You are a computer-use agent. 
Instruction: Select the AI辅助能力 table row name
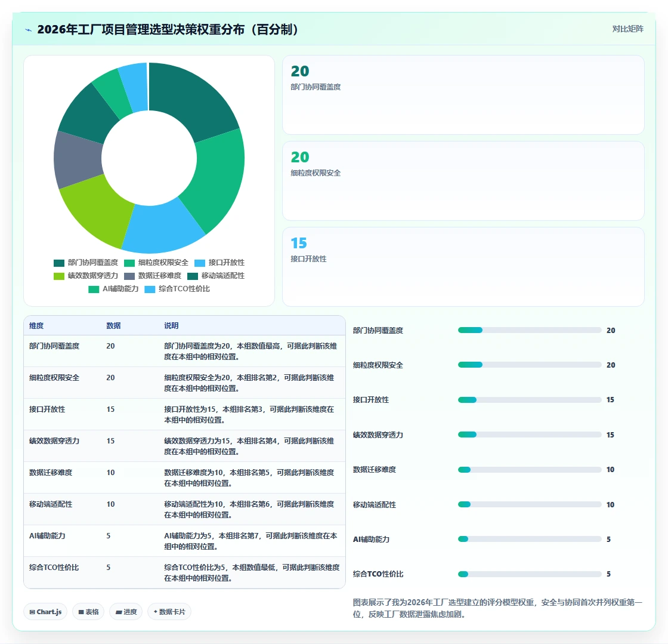47,536
